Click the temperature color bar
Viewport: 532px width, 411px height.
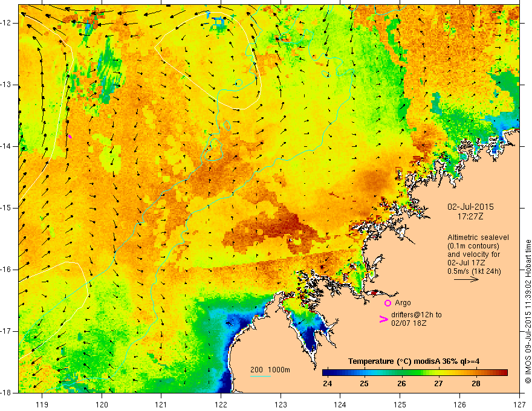415,373
